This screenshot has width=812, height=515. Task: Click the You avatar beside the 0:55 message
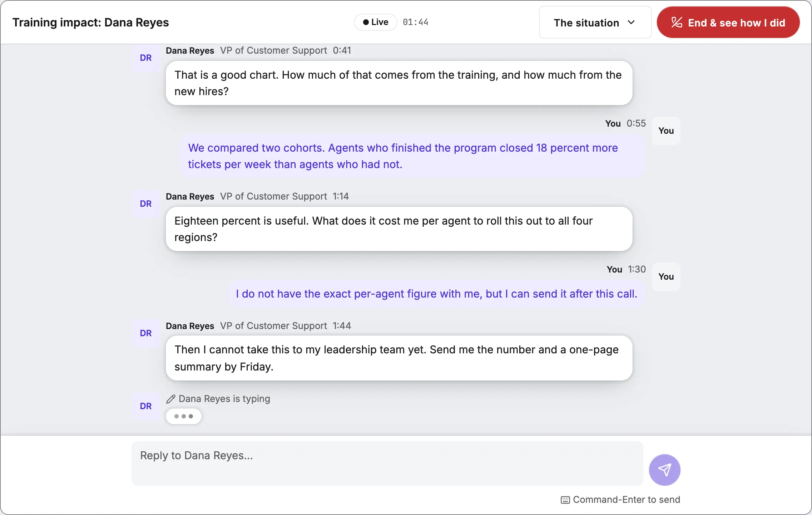pos(666,131)
